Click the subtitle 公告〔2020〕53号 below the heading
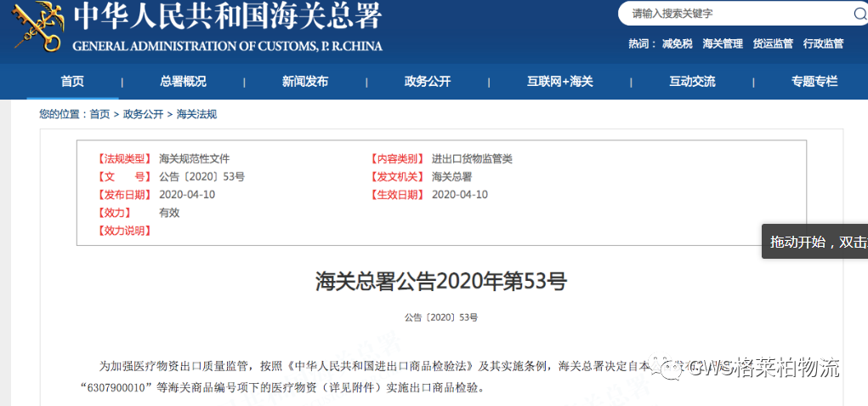Screen dimensions: 868x406 coord(440,317)
